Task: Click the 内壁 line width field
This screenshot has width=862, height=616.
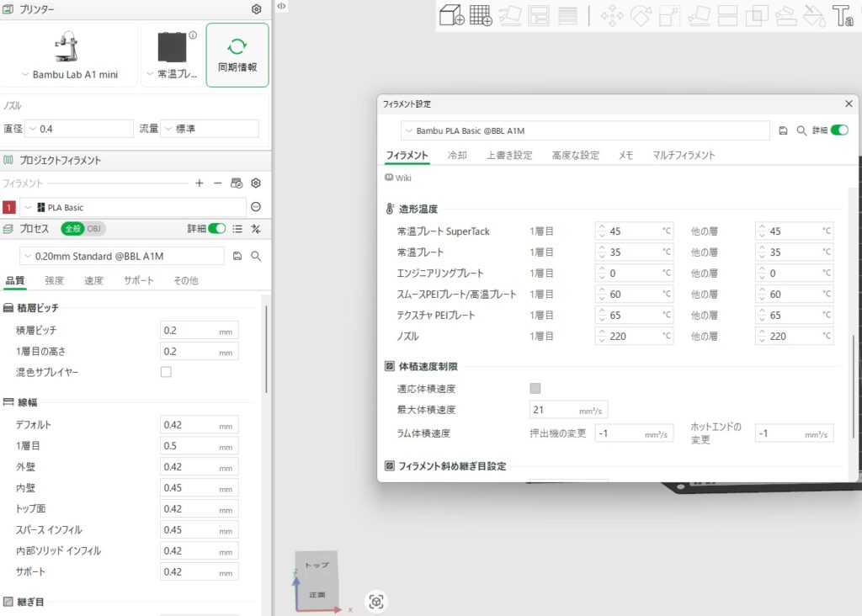Action: 199,488
